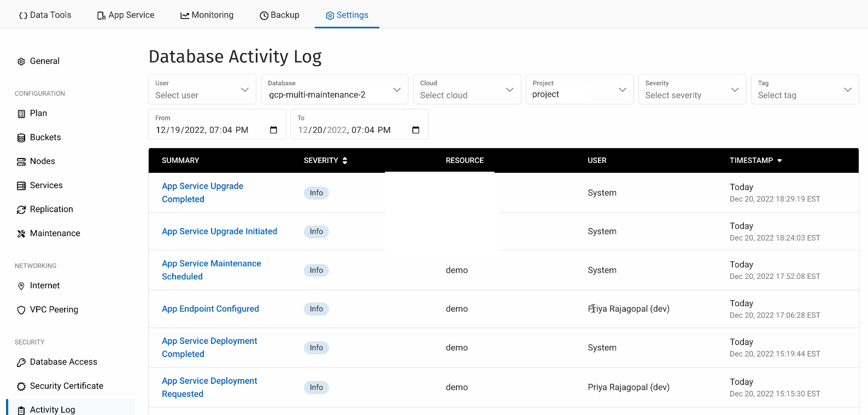Open App Service Maintenance Scheduled entry
This screenshot has width=868, height=415.
click(211, 270)
